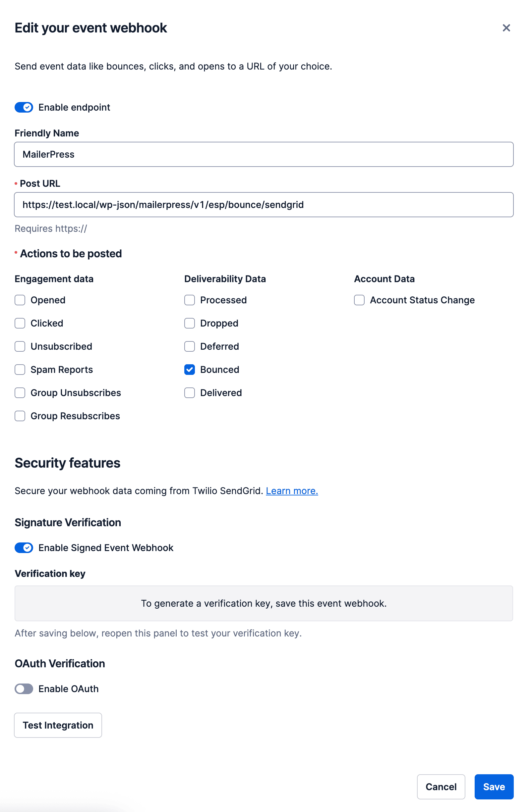
Task: Check the Group Resubscribes option
Action: coord(20,416)
